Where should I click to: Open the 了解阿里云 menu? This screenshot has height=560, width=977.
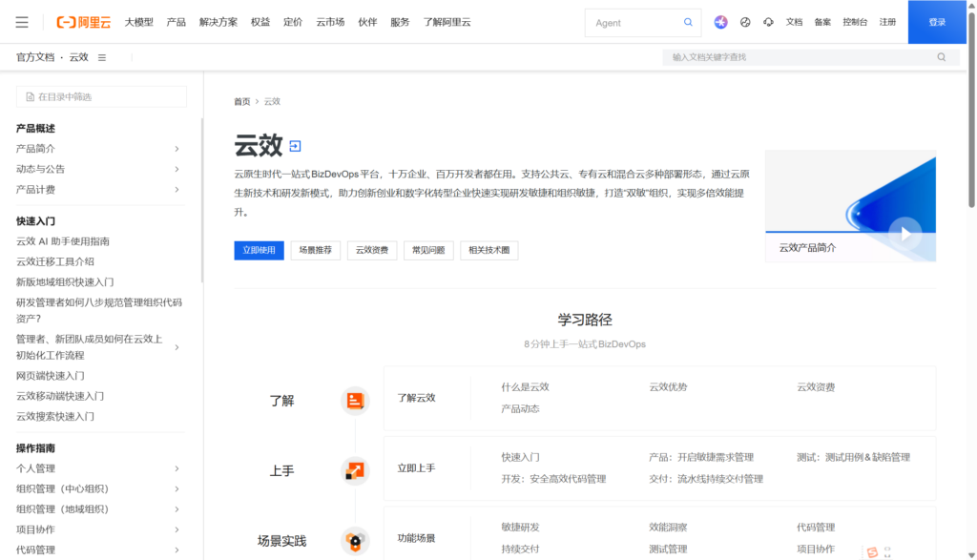pyautogui.click(x=447, y=23)
